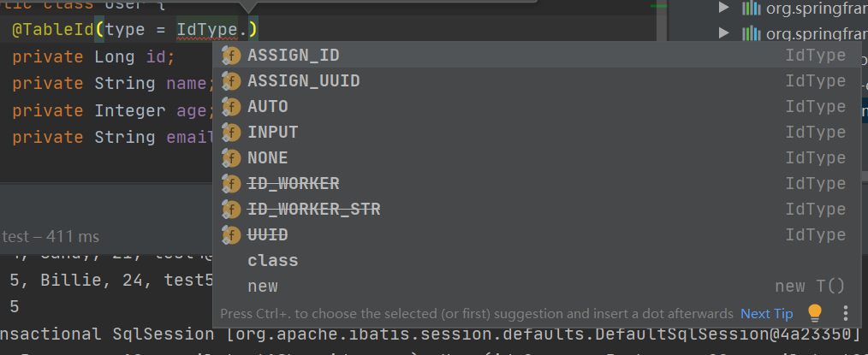Click the field icon next to INPUT

[x=231, y=133]
